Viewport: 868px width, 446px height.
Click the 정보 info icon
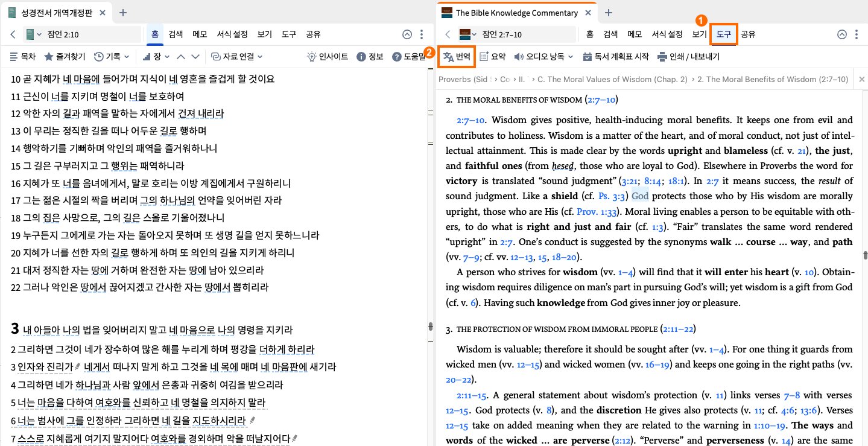(370, 57)
